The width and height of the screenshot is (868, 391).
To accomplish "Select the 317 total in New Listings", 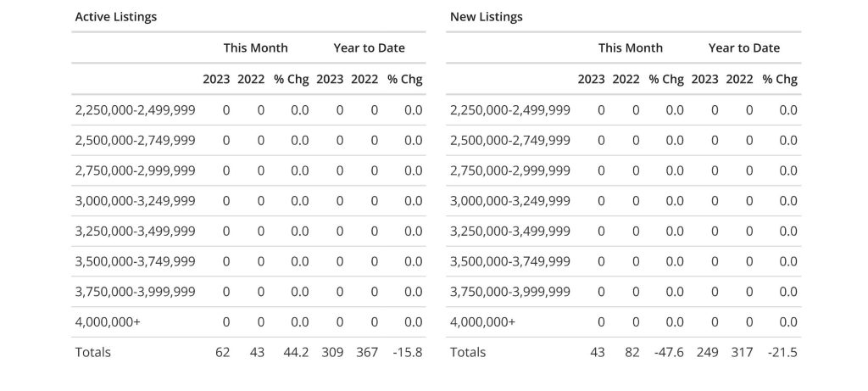I will click(x=739, y=352).
